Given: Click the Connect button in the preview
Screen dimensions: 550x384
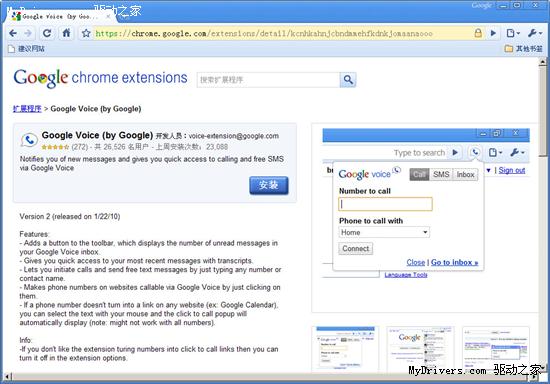Looking at the screenshot, I should click(x=356, y=249).
